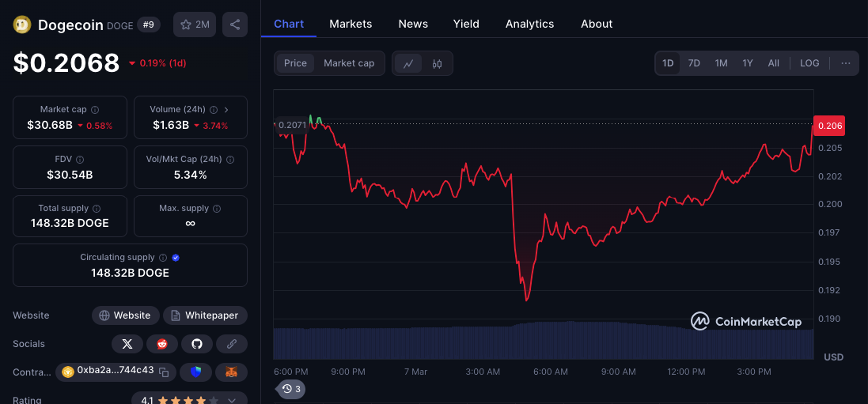The height and width of the screenshot is (404, 868).
Task: Select the Price chart mode
Action: coord(296,63)
